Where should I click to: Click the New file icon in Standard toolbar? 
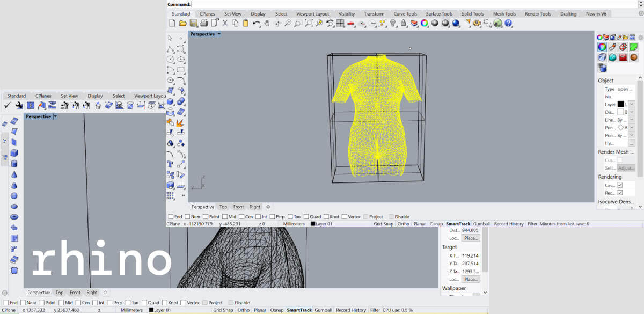point(172,23)
